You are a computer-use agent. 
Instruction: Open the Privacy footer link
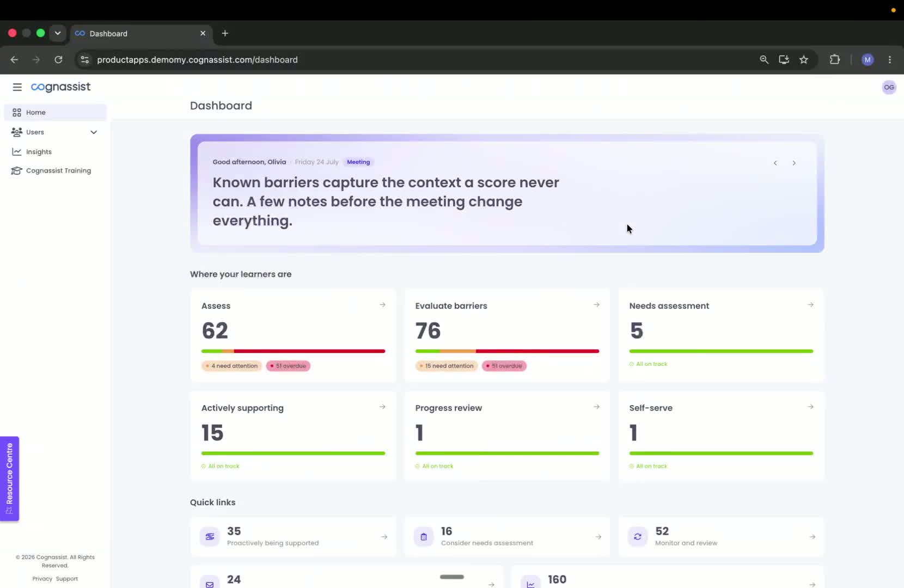point(42,579)
